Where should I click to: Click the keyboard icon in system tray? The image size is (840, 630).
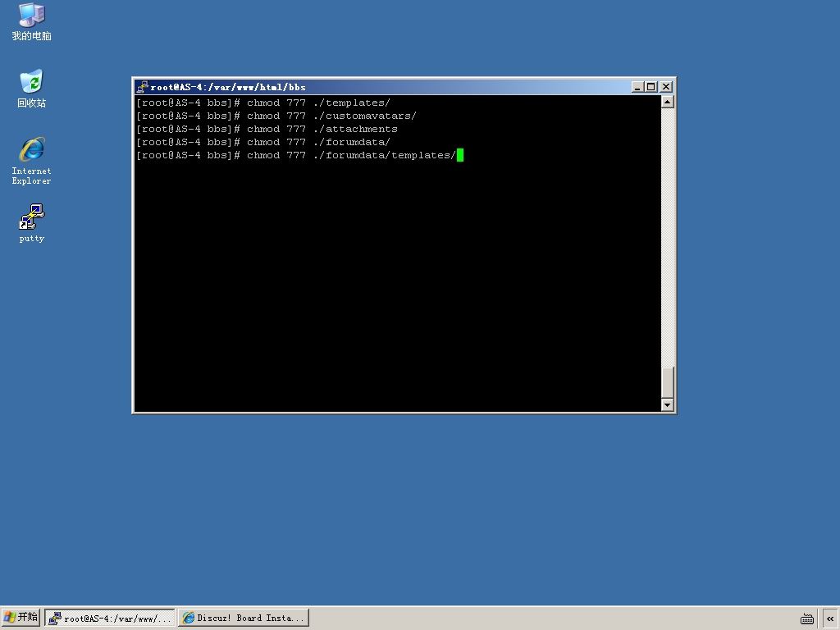coord(807,619)
